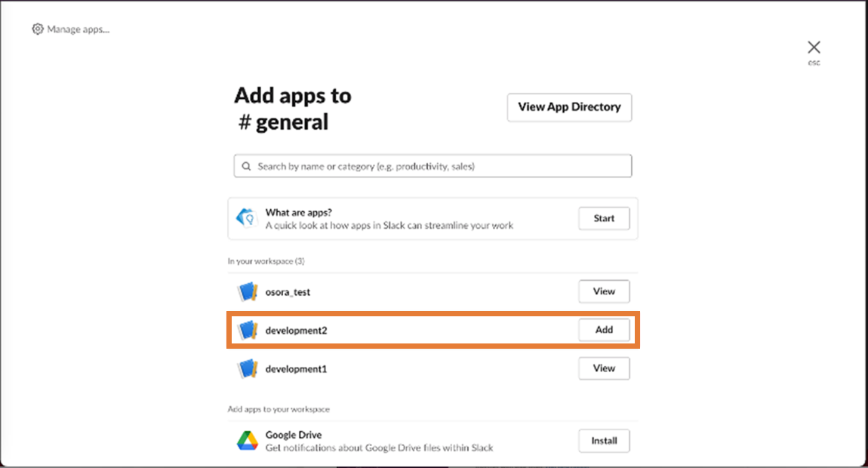
Task: Click the osora_test app icon
Action: tap(248, 291)
